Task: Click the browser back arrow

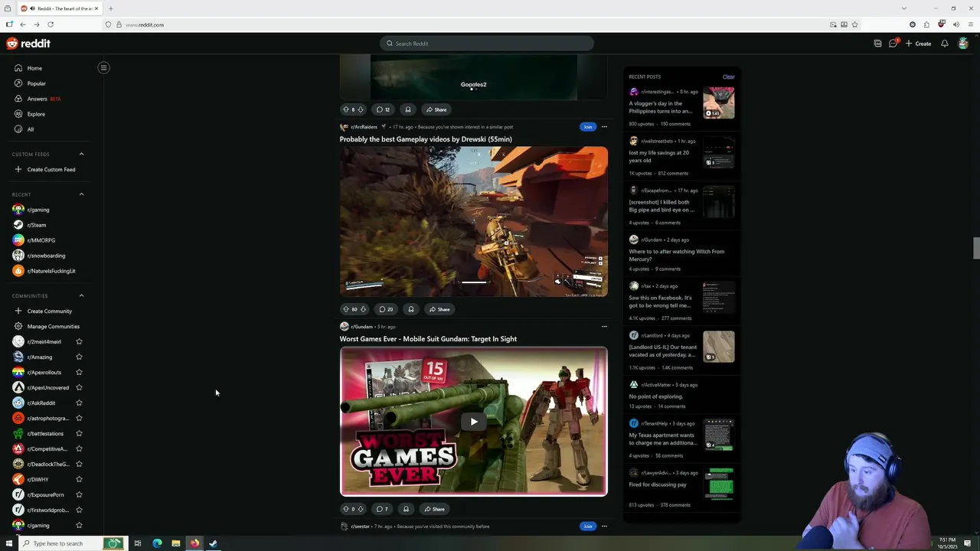Action: [x=23, y=24]
